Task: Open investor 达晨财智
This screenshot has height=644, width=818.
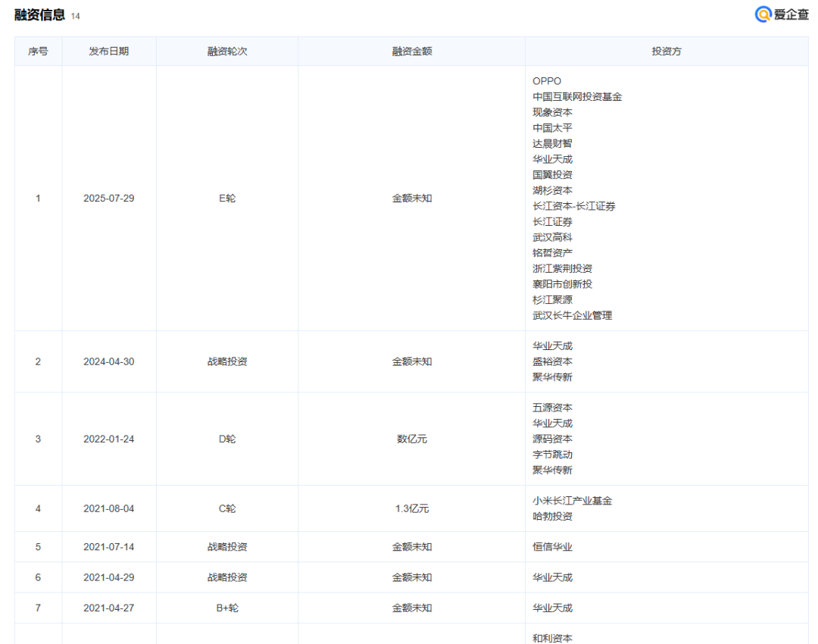Action: click(x=552, y=143)
